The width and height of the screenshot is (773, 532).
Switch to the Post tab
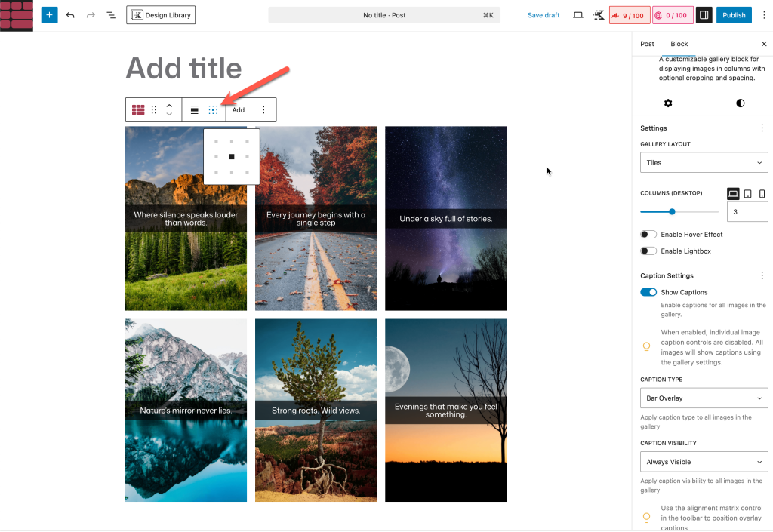coord(647,44)
